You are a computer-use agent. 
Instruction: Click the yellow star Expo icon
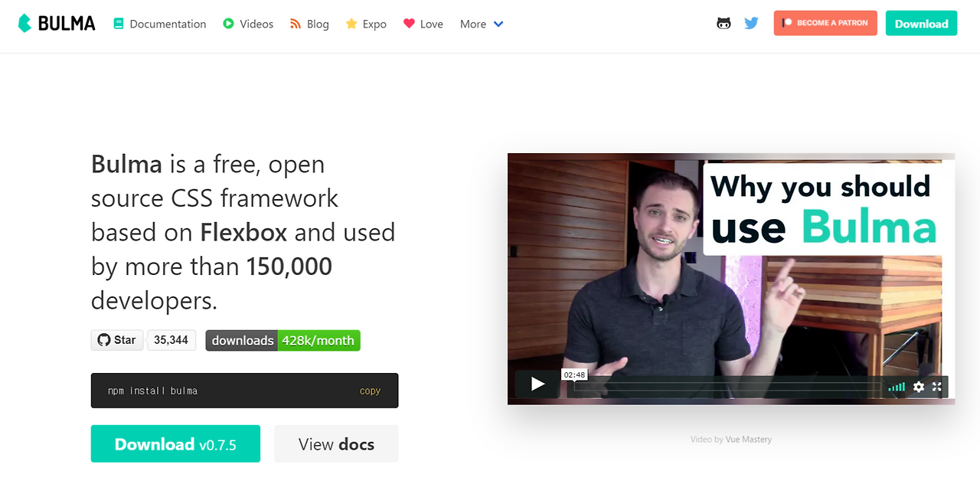(x=351, y=24)
